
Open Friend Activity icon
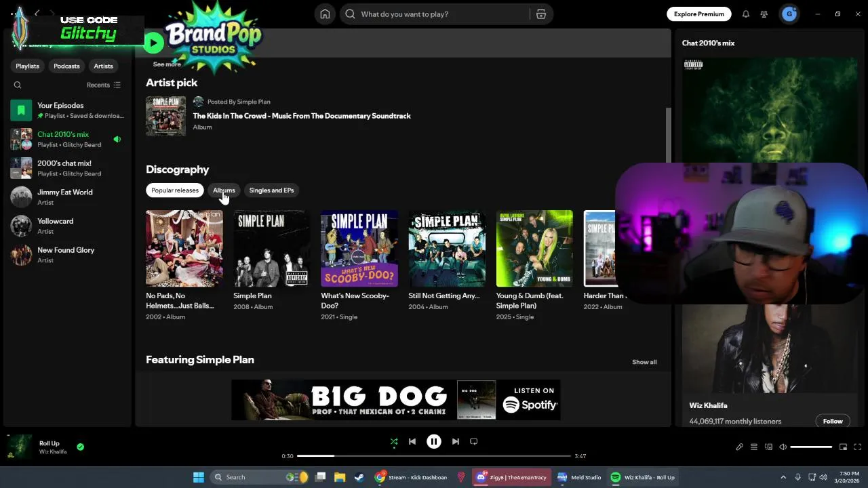pyautogui.click(x=764, y=14)
